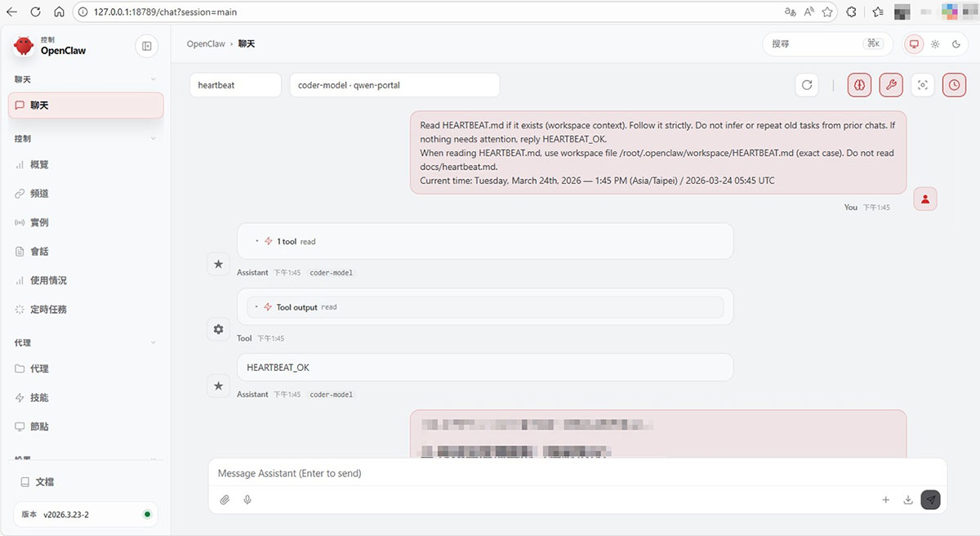
Task: Click the coder-model qwen-portal selector
Action: [394, 84]
